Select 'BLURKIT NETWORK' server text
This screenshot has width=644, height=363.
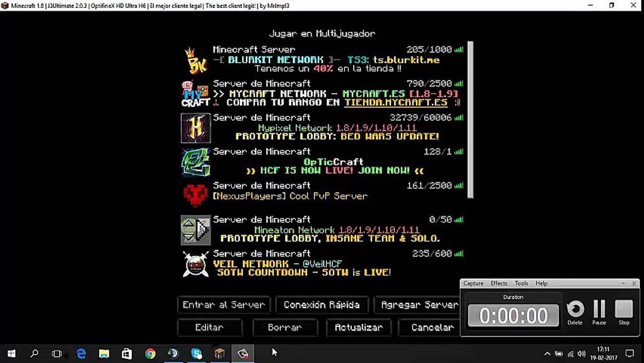point(276,60)
